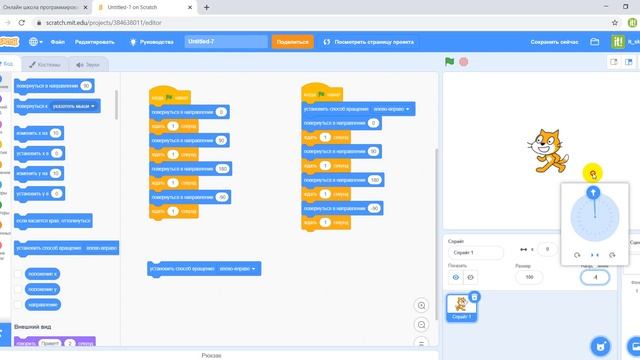Click the Looks category circle
640x360 pixels.
(1, 99)
